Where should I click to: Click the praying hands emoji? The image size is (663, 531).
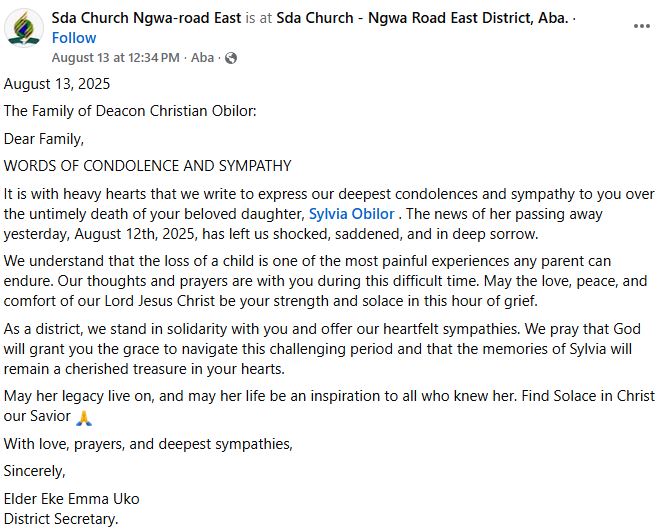tap(83, 418)
